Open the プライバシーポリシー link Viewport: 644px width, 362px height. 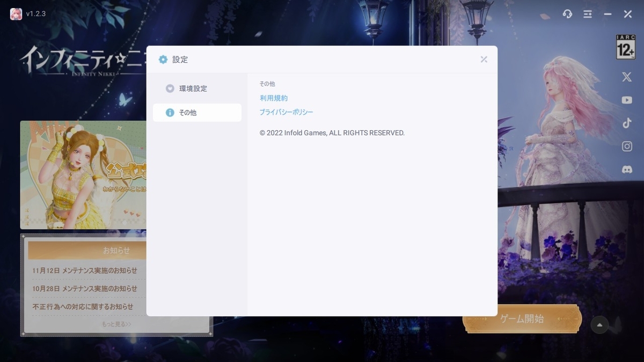(x=286, y=112)
